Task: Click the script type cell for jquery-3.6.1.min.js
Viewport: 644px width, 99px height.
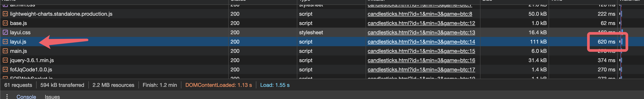Action: click(305, 60)
